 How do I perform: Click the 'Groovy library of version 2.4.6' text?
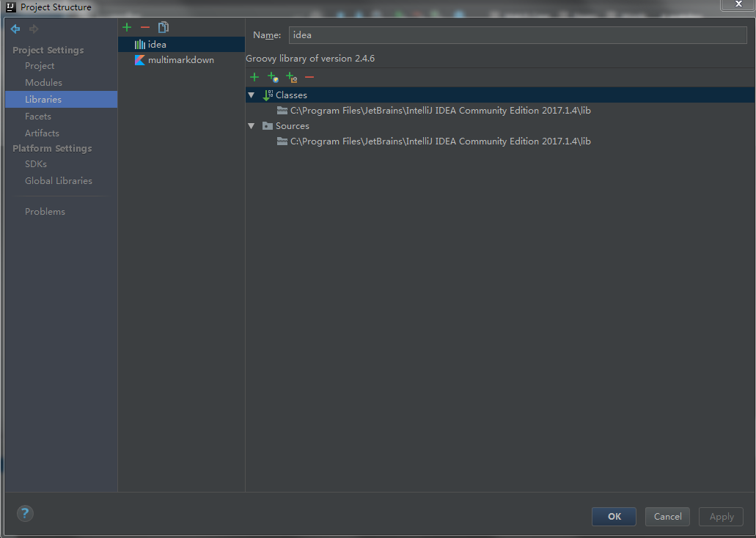coord(310,59)
